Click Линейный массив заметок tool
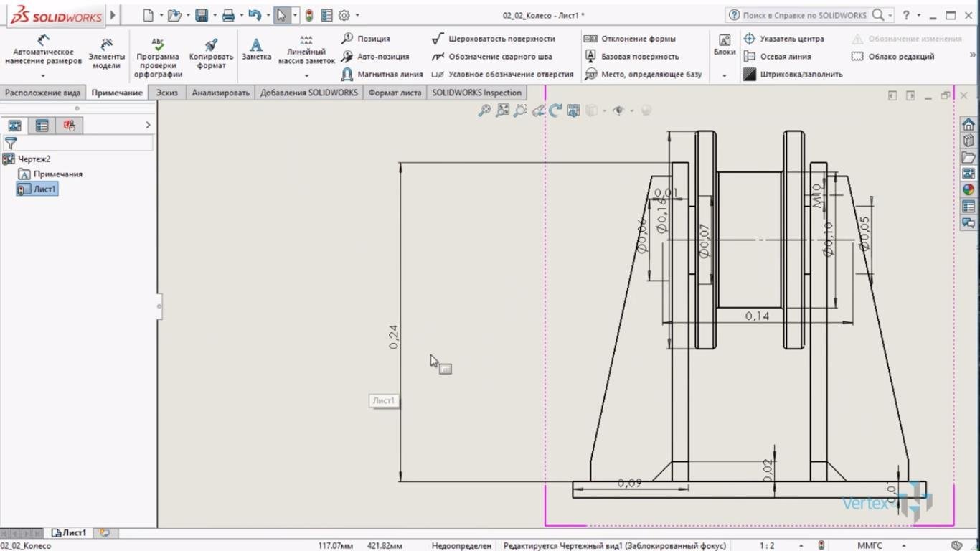This screenshot has width=980, height=551. point(306,50)
